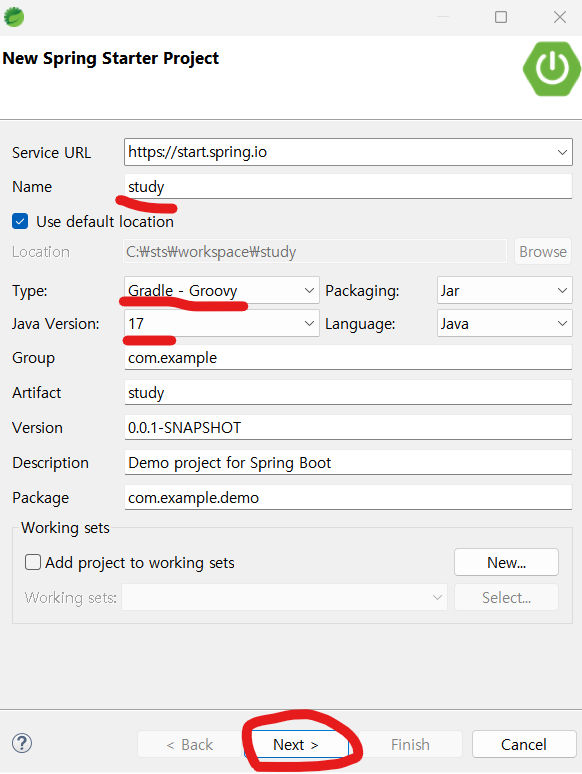The height and width of the screenshot is (774, 582).
Task: Click the Working sets group heading
Action: tap(65, 528)
